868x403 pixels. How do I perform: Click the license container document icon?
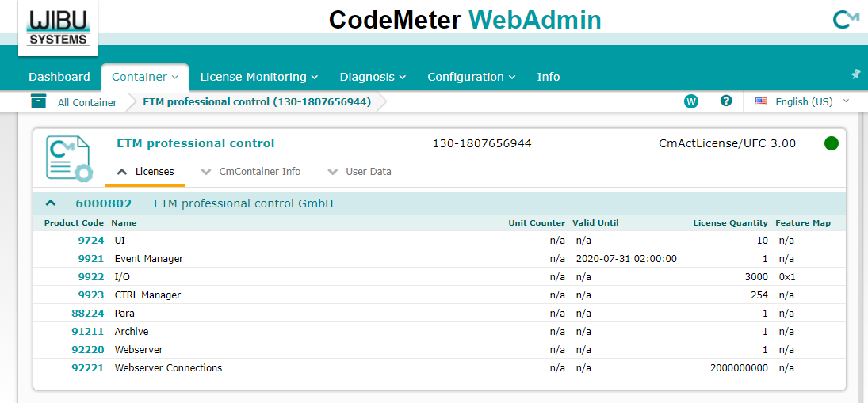click(68, 158)
